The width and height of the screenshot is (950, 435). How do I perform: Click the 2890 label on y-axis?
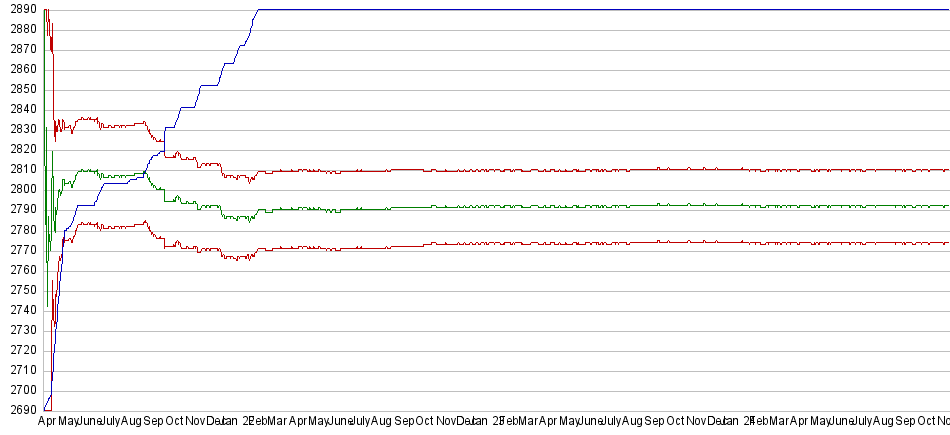pyautogui.click(x=18, y=9)
